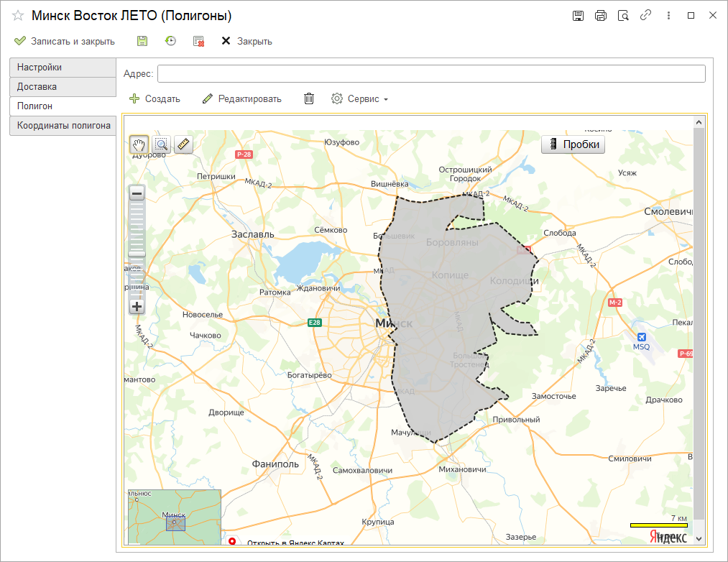The image size is (728, 562).
Task: Select the ruler distance tool
Action: [183, 144]
